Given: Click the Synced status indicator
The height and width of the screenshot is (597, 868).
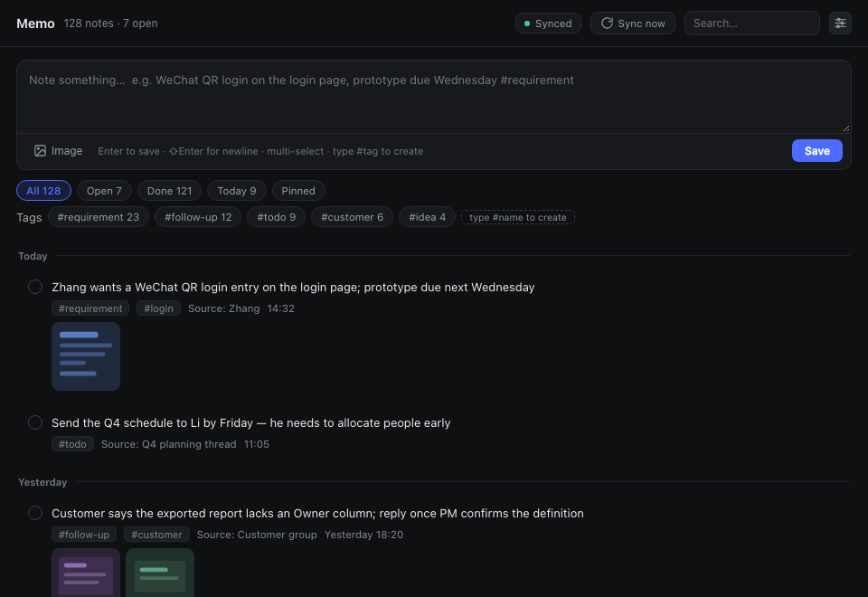Looking at the screenshot, I should [548, 24].
